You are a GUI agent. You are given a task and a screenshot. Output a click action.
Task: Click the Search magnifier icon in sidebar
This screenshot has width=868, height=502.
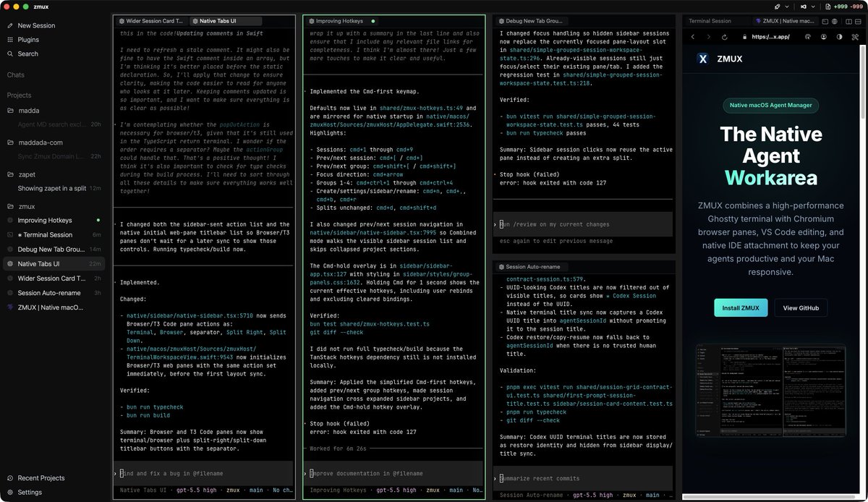(x=10, y=54)
